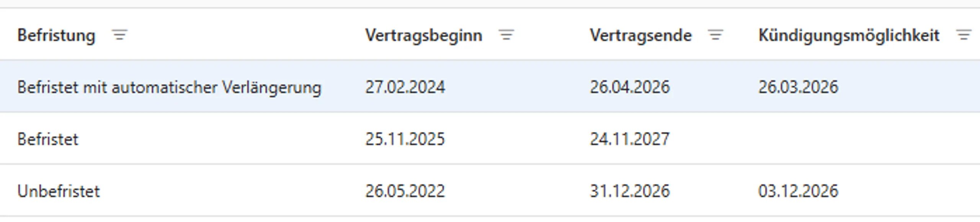This screenshot has height=222, width=980.
Task: Sort table by the Vertragsbeginn column header
Action: (424, 35)
